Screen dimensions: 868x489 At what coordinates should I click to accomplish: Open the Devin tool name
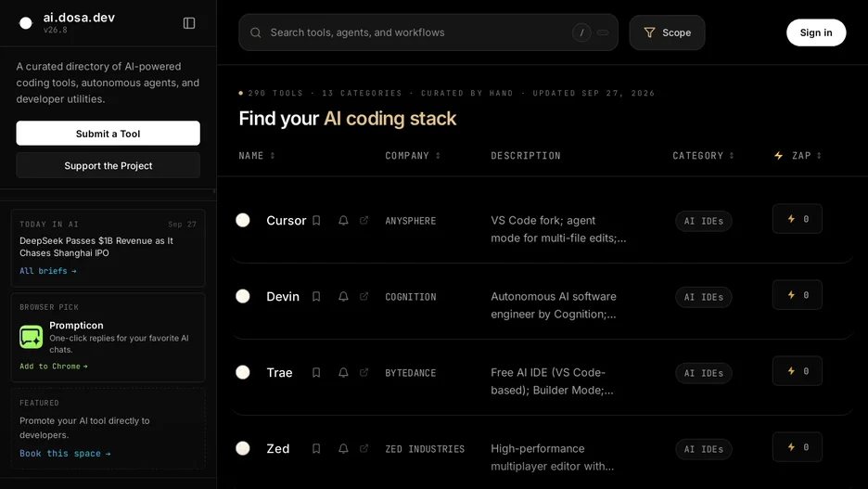pyautogui.click(x=283, y=296)
